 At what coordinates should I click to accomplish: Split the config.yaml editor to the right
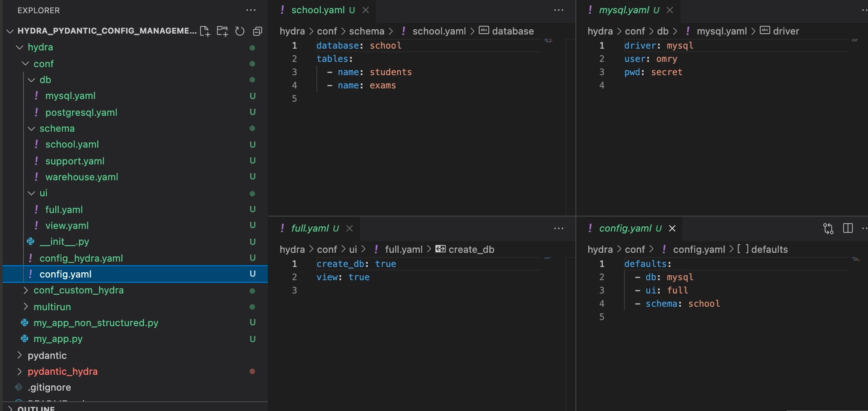click(x=848, y=228)
